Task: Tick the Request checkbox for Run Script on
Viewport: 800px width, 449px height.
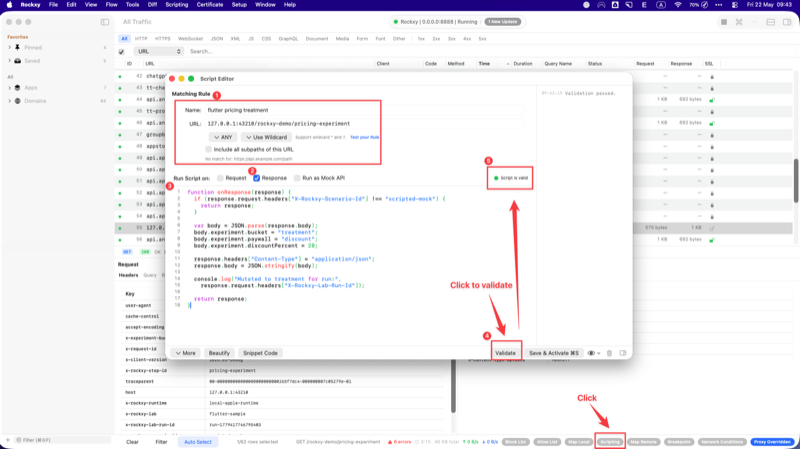Action: coord(220,178)
